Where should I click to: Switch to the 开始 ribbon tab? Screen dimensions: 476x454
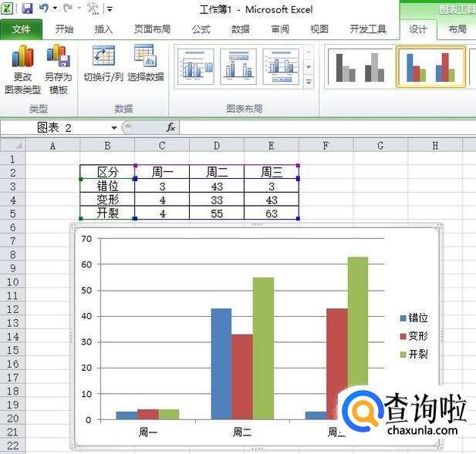(x=64, y=29)
